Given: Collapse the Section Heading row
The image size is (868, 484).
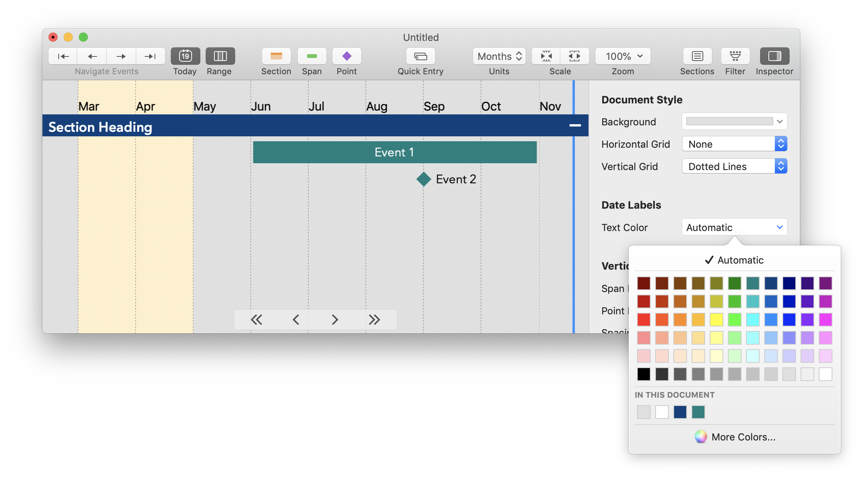Looking at the screenshot, I should click(x=575, y=125).
